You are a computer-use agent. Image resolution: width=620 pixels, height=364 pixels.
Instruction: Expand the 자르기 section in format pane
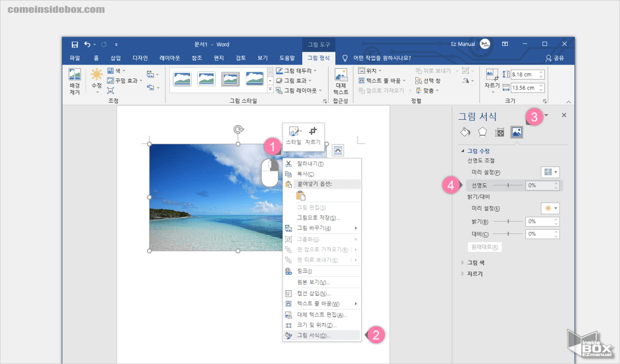pos(463,274)
